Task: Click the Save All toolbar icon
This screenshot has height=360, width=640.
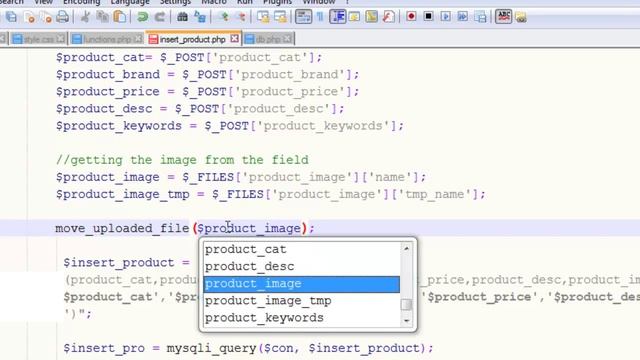Action: pos(11,17)
